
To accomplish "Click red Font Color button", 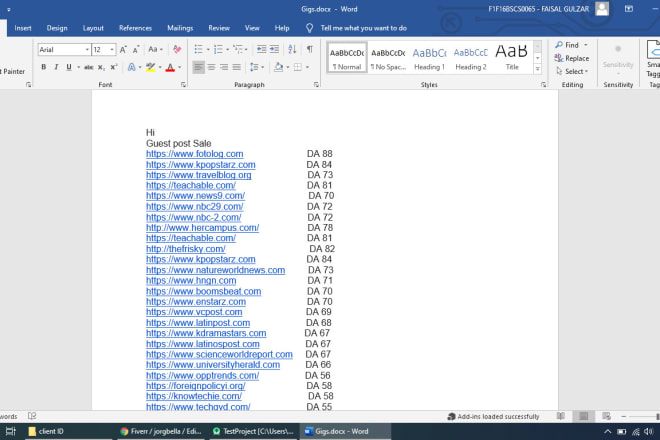I will pos(170,67).
